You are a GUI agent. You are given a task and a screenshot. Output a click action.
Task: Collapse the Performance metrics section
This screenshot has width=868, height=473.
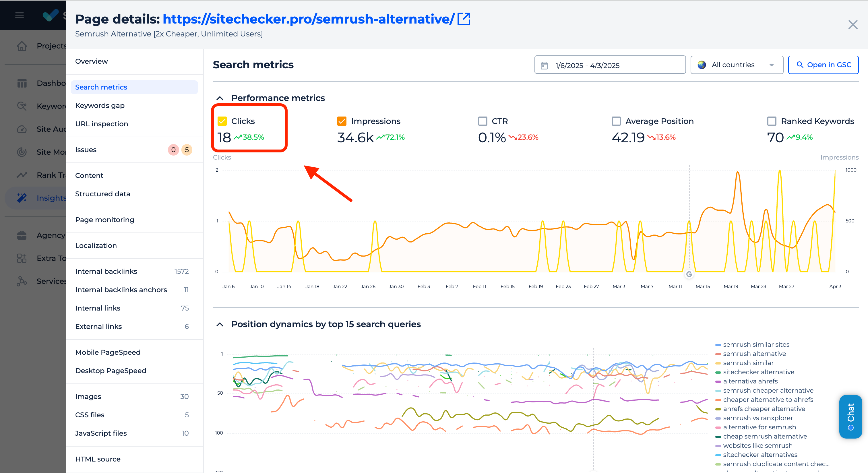pyautogui.click(x=220, y=98)
